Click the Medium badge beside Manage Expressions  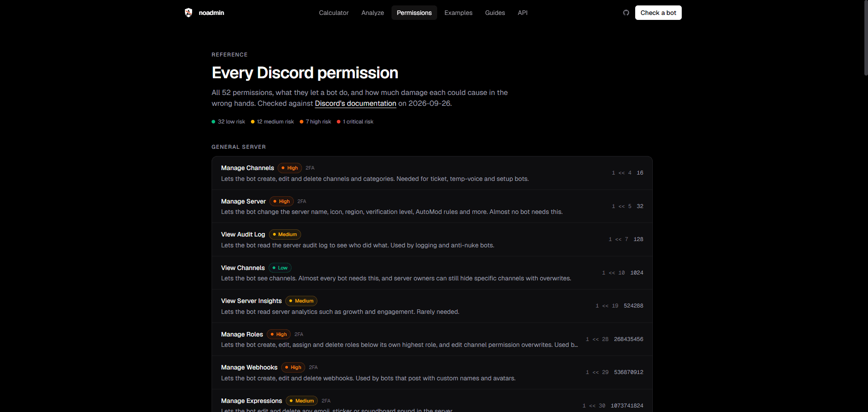pyautogui.click(x=302, y=401)
